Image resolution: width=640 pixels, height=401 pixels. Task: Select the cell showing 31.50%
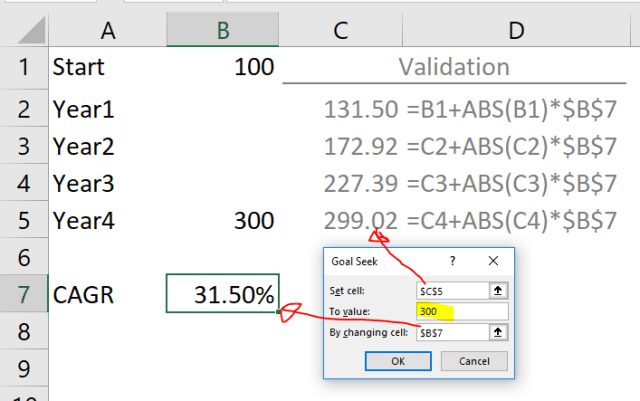(x=223, y=294)
